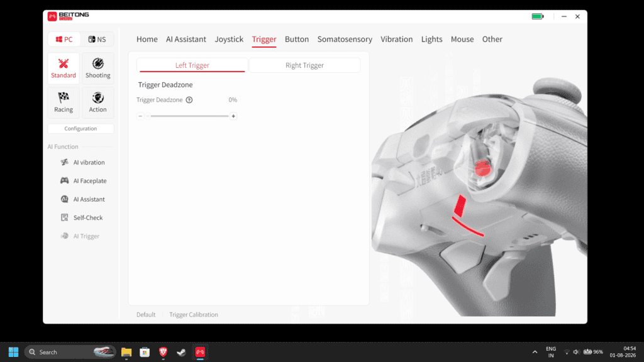The image size is (644, 362).
Task: Open the Mouse tab
Action: tap(462, 39)
